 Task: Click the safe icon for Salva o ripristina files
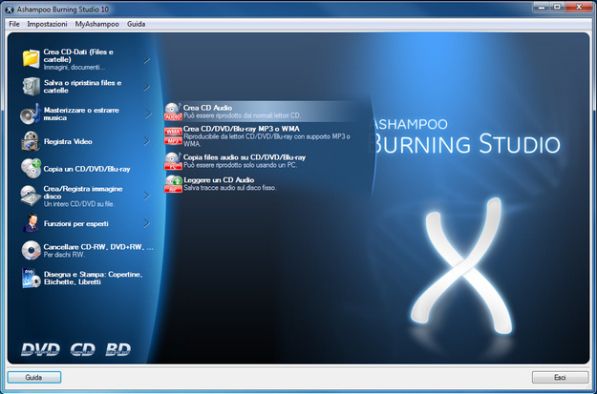(x=31, y=86)
